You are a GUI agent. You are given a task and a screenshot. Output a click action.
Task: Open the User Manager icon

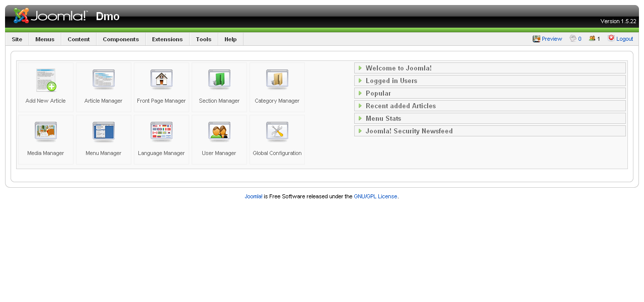tap(219, 132)
